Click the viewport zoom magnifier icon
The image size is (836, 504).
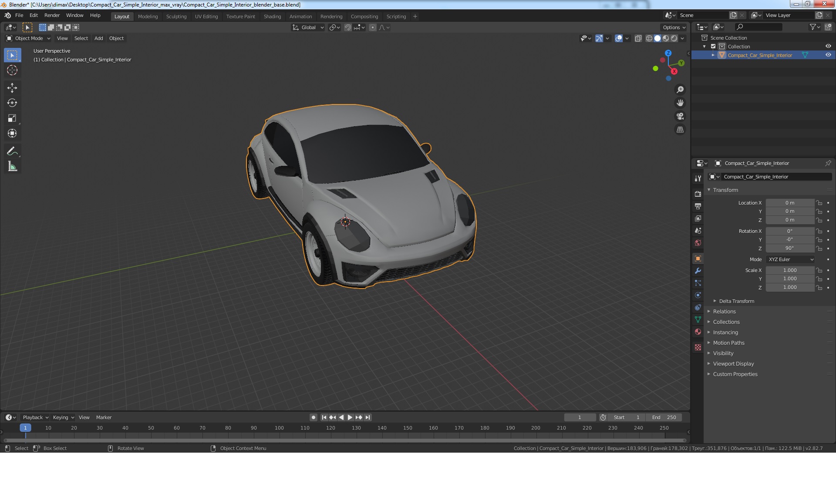coord(680,90)
